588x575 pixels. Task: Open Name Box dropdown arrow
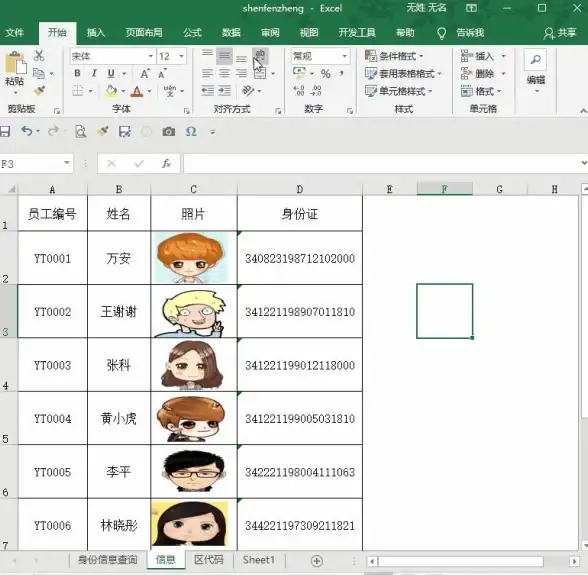(x=67, y=163)
